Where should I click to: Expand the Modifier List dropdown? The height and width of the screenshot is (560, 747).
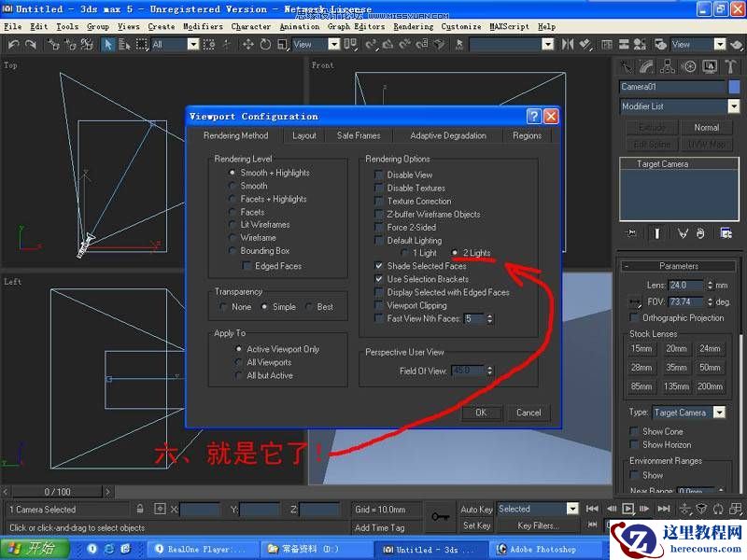[x=734, y=106]
